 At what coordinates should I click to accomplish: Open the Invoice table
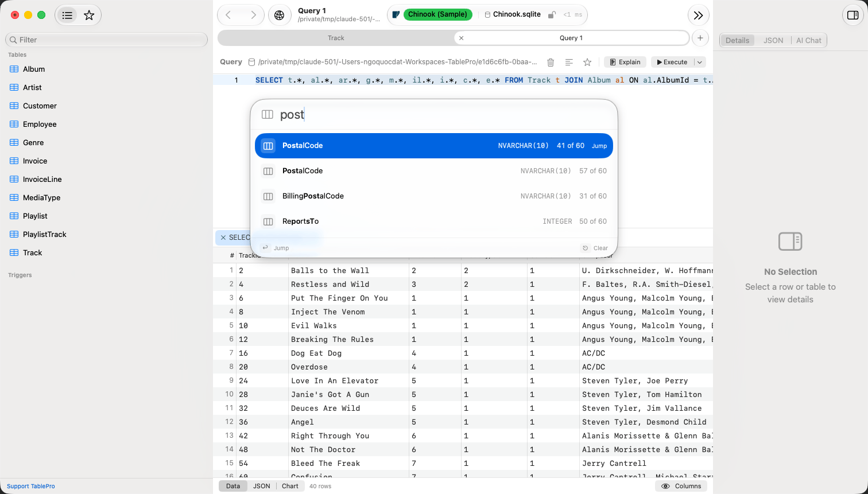coord(35,161)
